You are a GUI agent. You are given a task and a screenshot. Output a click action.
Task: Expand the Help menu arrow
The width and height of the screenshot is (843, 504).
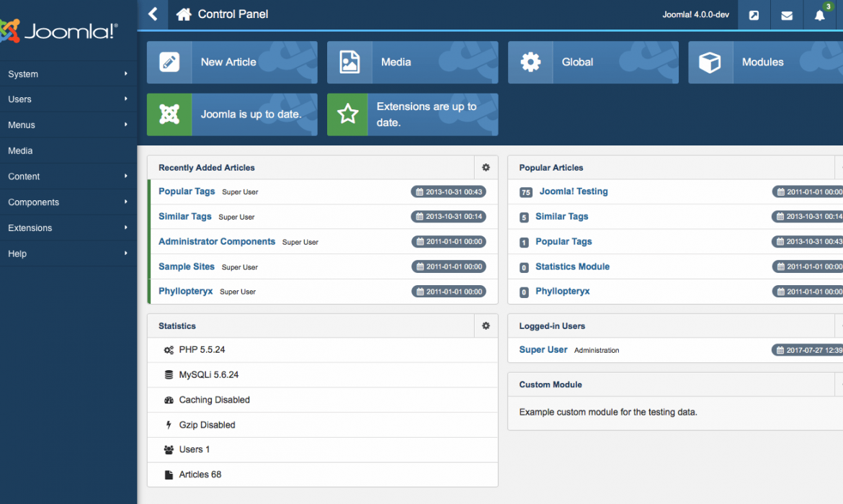[x=126, y=253]
